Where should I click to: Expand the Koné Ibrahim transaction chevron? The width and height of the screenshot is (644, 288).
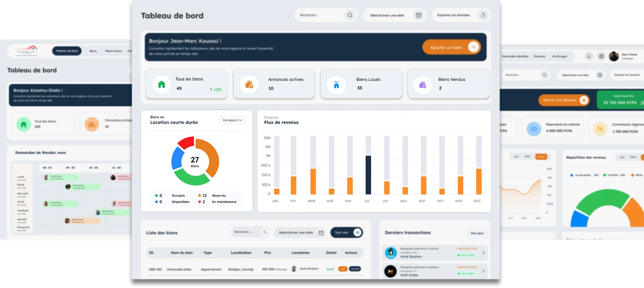(484, 253)
